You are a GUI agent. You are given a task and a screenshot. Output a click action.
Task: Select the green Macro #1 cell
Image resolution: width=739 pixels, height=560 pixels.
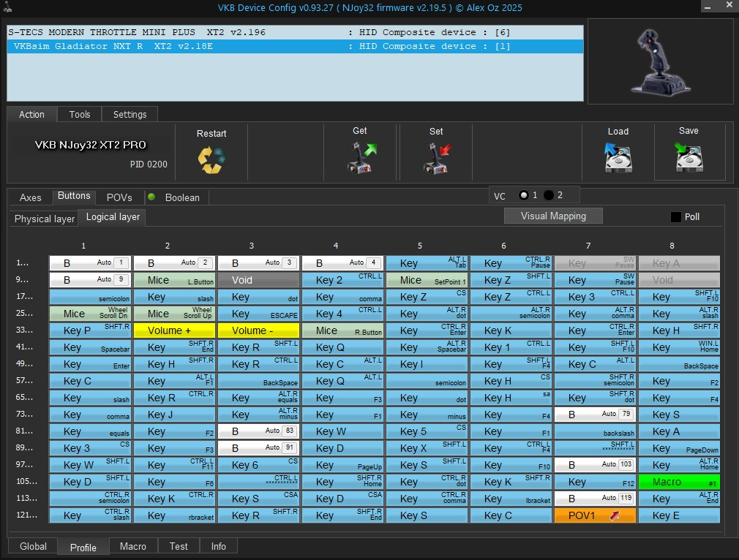click(x=678, y=482)
